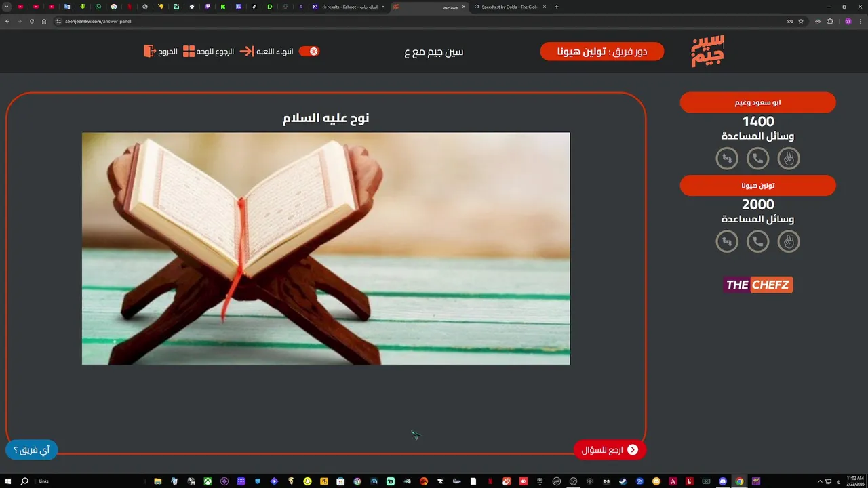Toggle the red switch next to انتهاء اللعبة
The height and width of the screenshot is (488, 868).
(x=309, y=51)
